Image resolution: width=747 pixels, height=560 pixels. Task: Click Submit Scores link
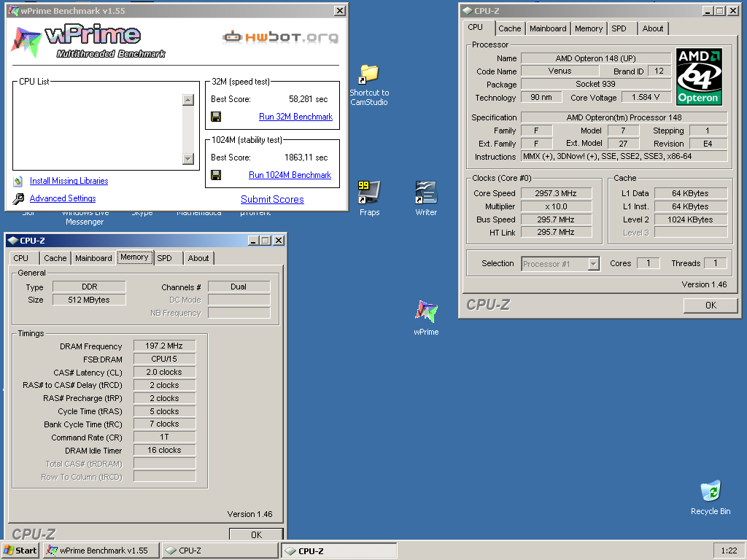click(x=272, y=200)
